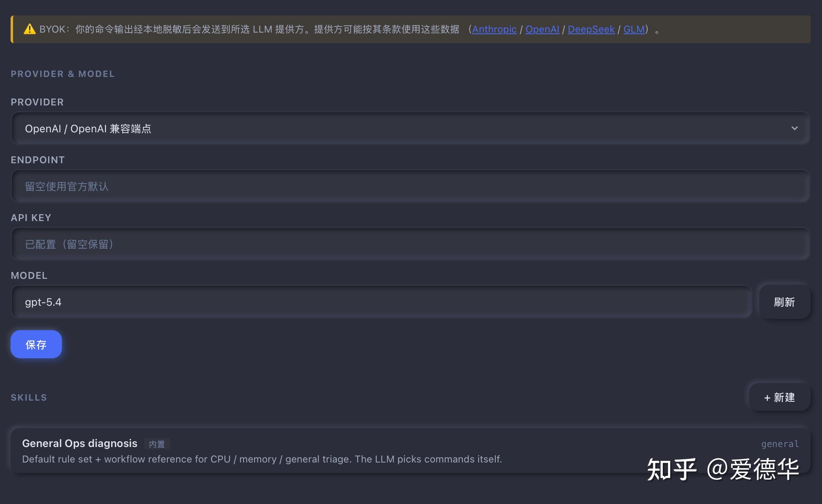The height and width of the screenshot is (504, 822).
Task: Click the SKILLS section heading
Action: pyautogui.click(x=29, y=397)
